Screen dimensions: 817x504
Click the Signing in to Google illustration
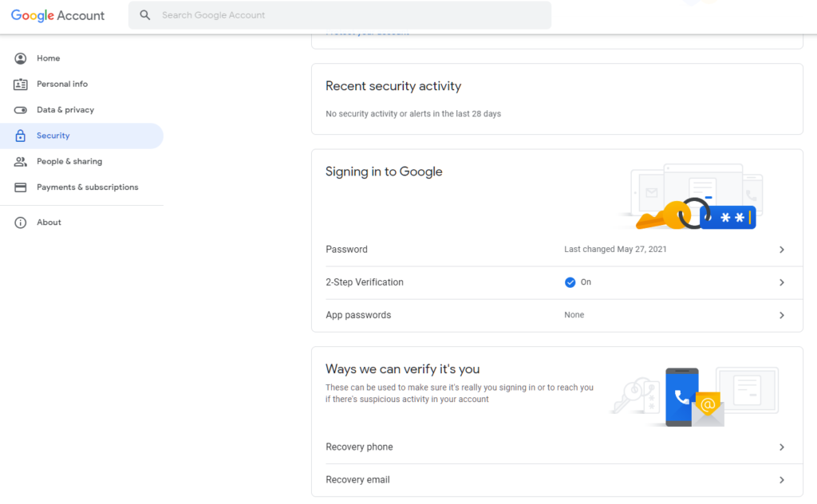point(698,197)
